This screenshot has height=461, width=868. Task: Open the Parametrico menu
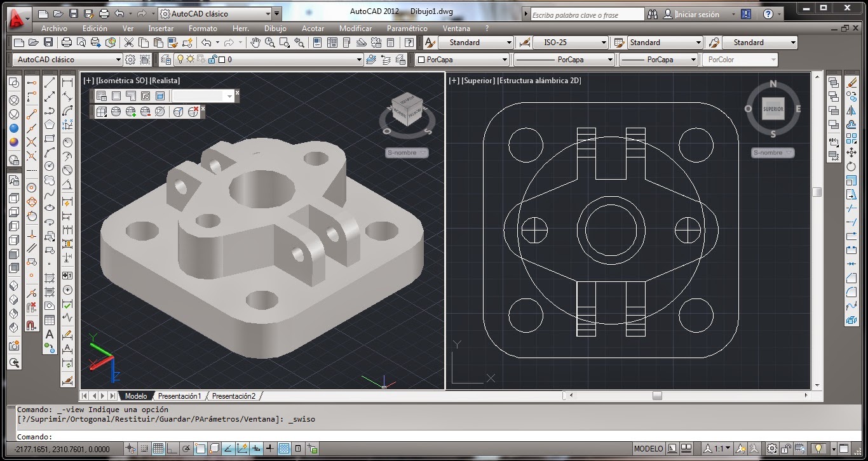(407, 29)
